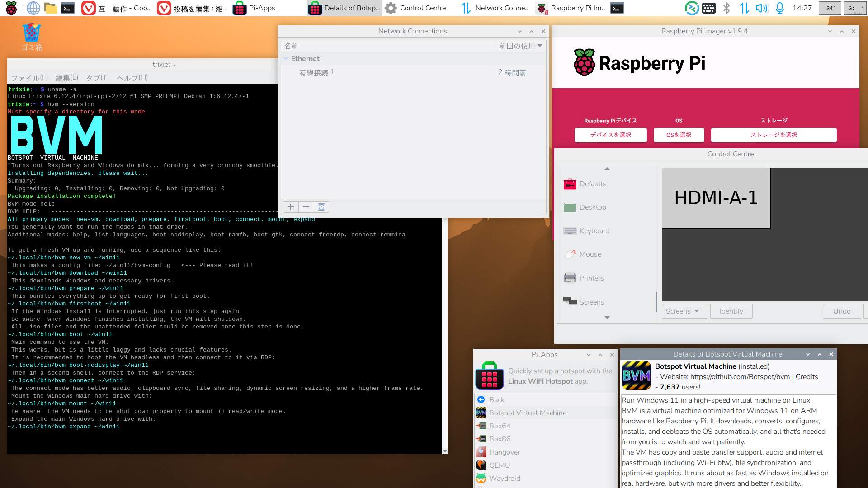Open the タブ(T) terminal menu

click(x=97, y=77)
